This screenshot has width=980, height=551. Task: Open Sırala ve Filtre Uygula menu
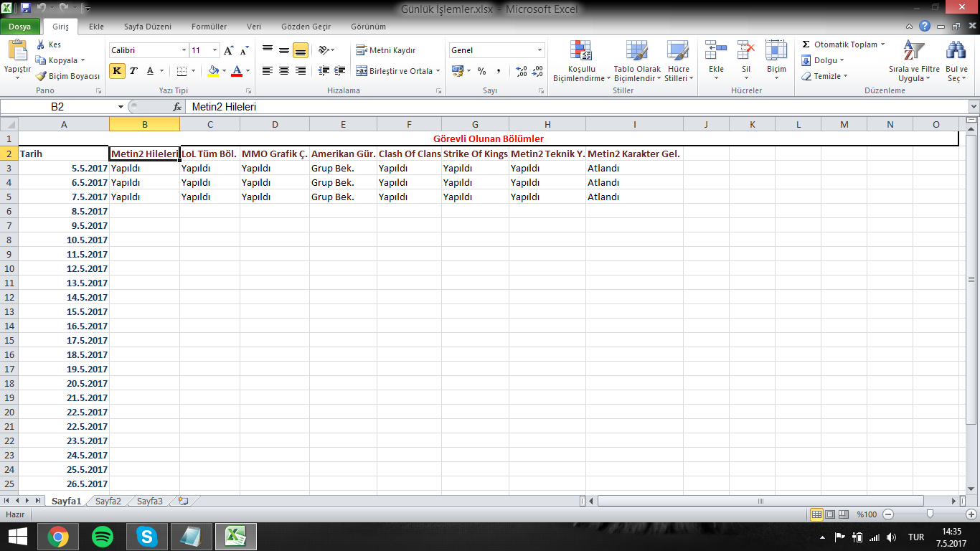pyautogui.click(x=914, y=61)
